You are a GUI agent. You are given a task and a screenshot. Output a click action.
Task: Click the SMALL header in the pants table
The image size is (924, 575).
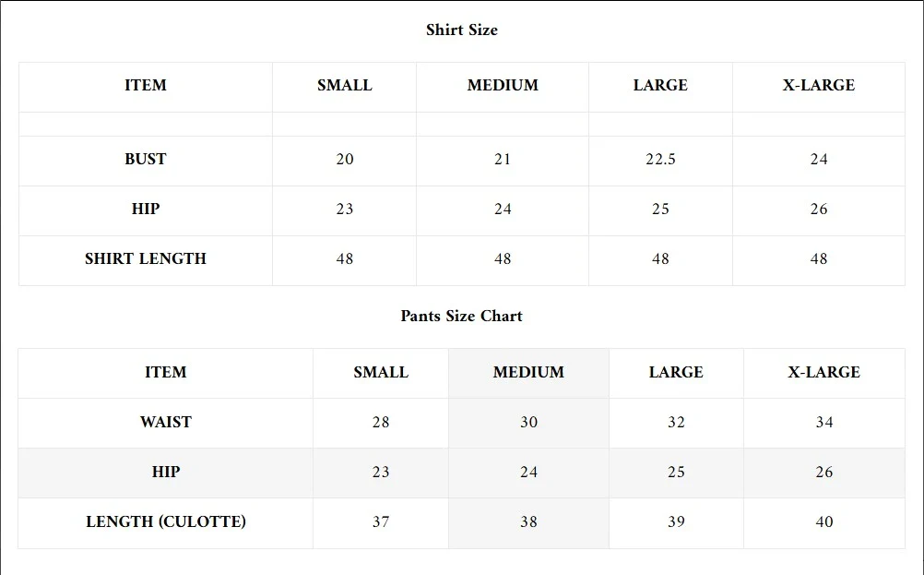click(381, 372)
